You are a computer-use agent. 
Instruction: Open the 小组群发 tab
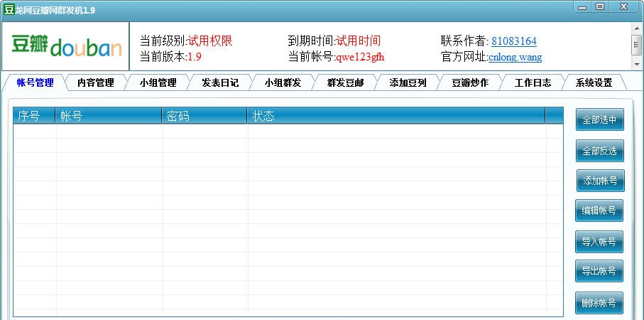(283, 82)
